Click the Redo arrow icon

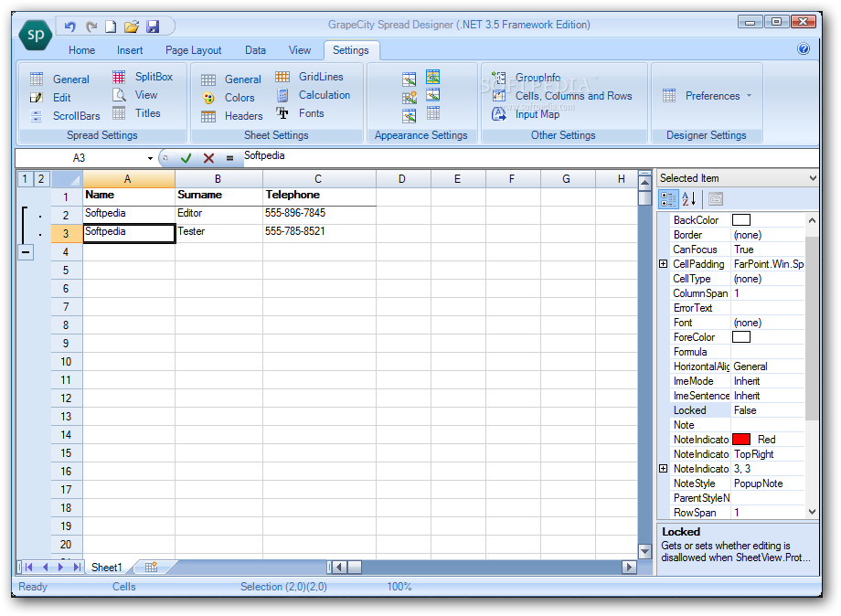91,27
